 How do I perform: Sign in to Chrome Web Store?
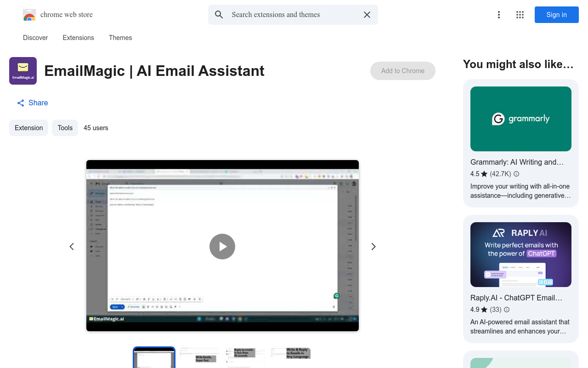point(557,15)
